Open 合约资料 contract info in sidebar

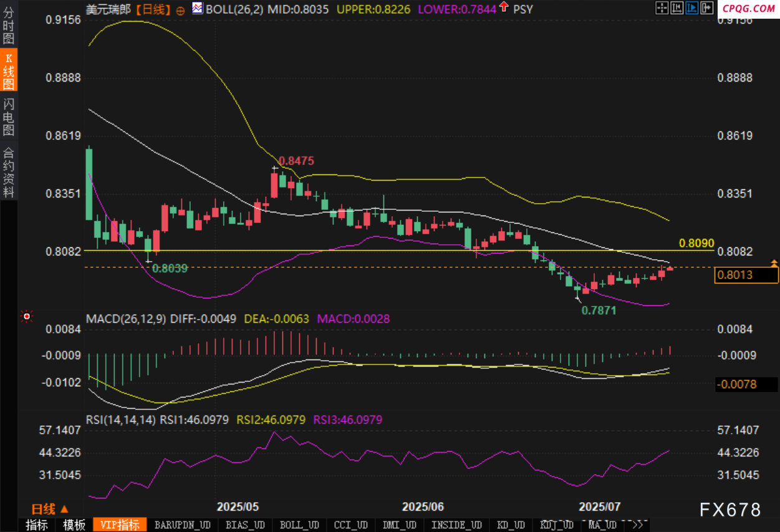[x=9, y=173]
